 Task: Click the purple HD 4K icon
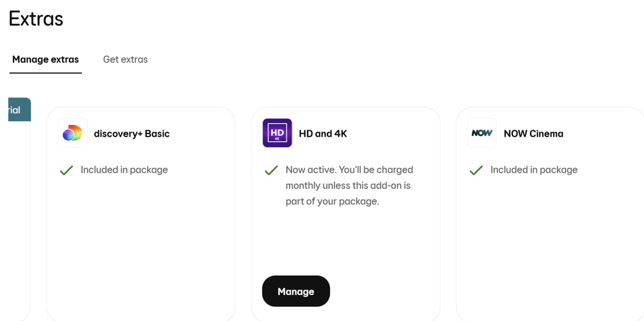tap(277, 133)
